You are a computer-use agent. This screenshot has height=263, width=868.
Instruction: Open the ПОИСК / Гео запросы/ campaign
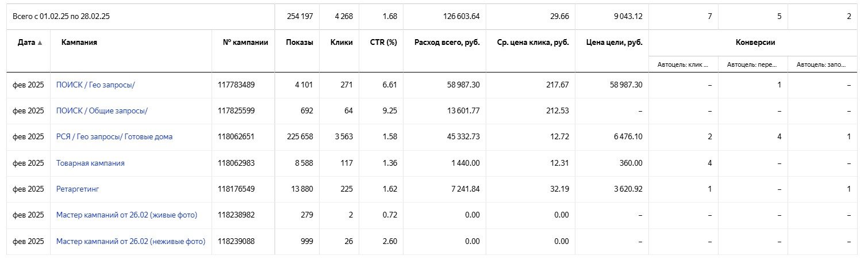click(95, 85)
